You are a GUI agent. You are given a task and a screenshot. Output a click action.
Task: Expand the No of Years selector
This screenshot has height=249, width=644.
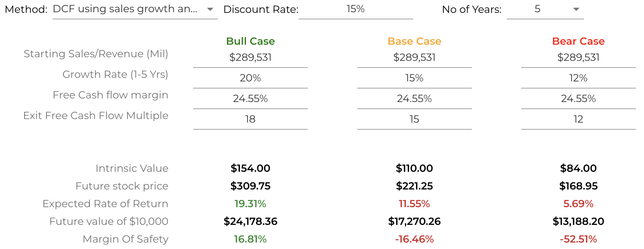[545, 9]
